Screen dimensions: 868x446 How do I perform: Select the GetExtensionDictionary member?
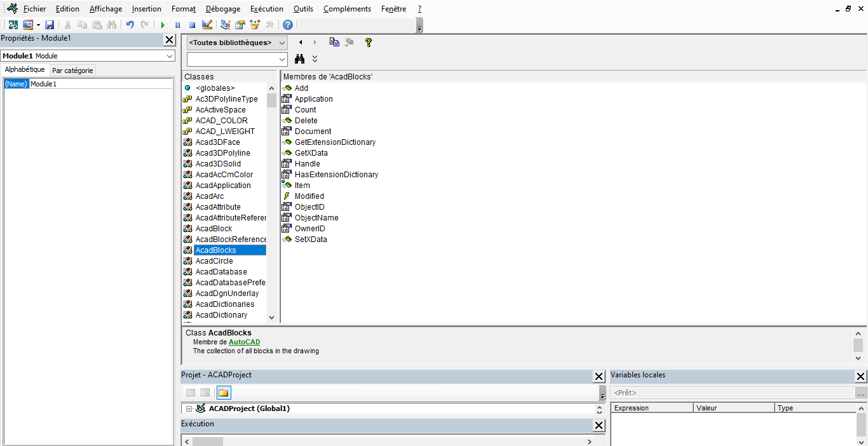click(335, 142)
